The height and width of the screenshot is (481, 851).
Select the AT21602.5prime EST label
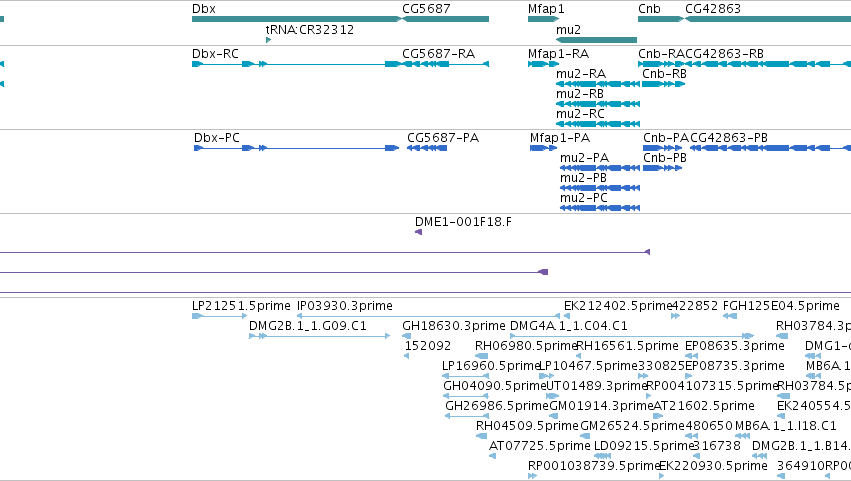coord(704,407)
